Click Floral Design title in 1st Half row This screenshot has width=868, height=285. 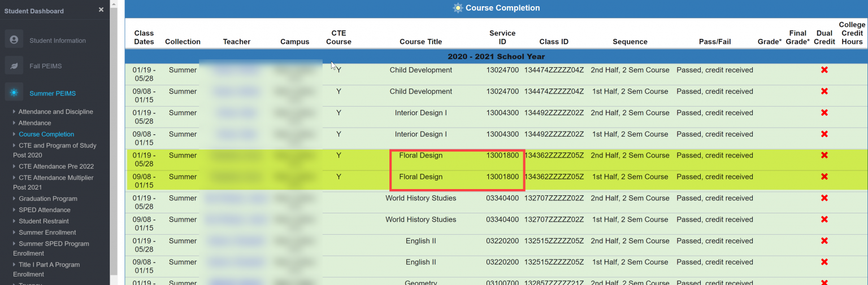(421, 177)
